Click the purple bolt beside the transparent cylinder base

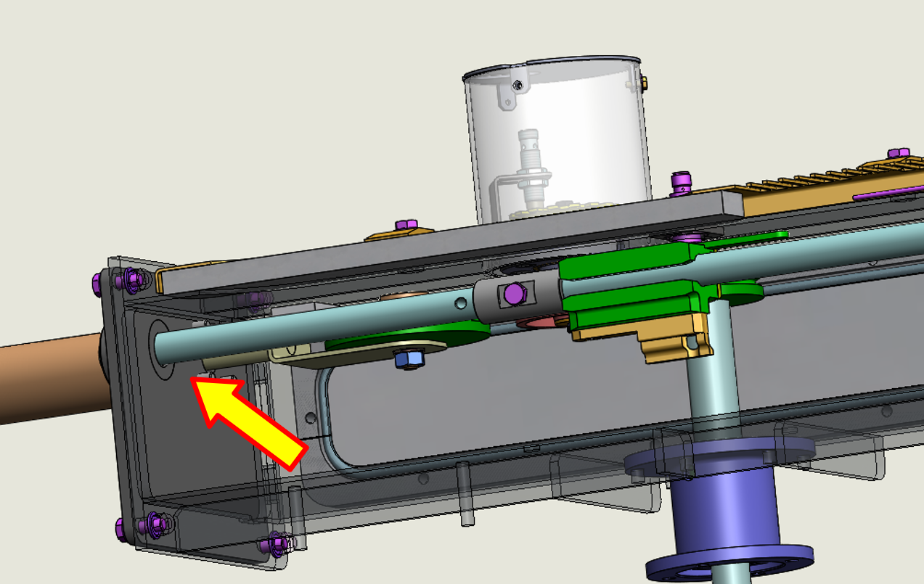click(x=681, y=182)
